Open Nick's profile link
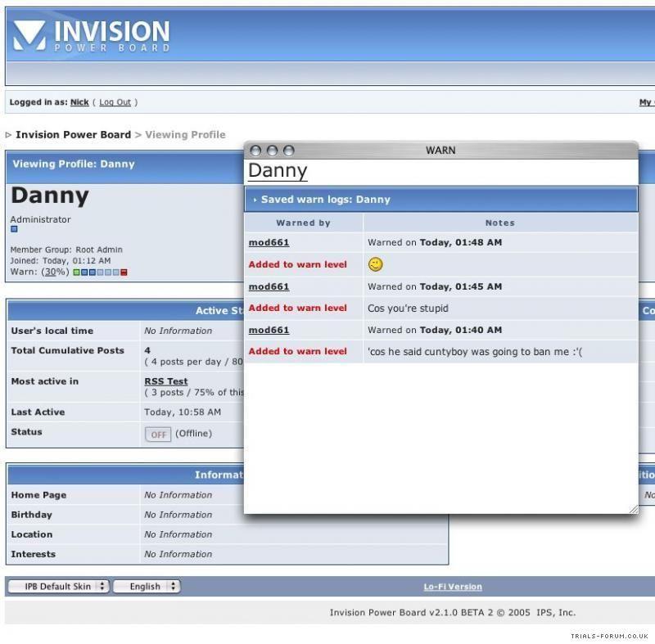Image resolution: width=655 pixels, height=644 pixels. pos(79,102)
